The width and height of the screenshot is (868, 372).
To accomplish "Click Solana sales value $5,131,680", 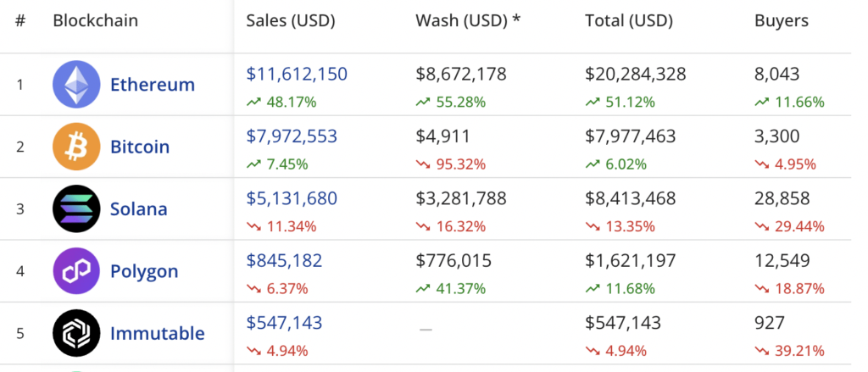I will pyautogui.click(x=292, y=198).
